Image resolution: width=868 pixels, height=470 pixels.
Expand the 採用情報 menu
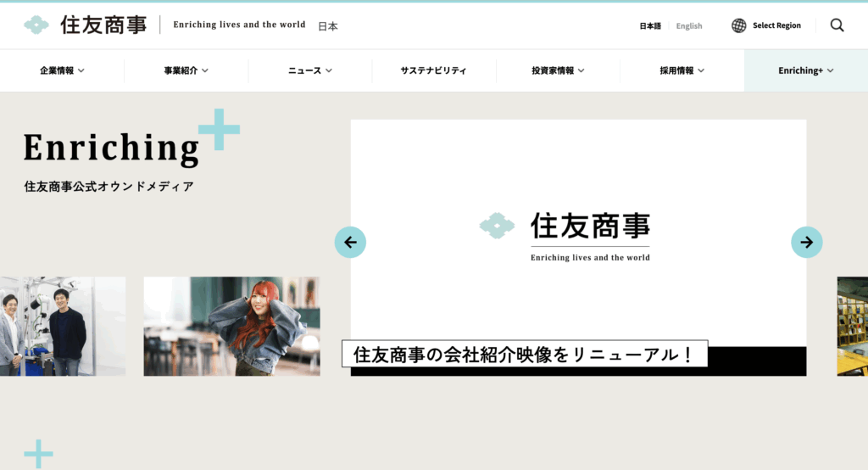click(682, 70)
